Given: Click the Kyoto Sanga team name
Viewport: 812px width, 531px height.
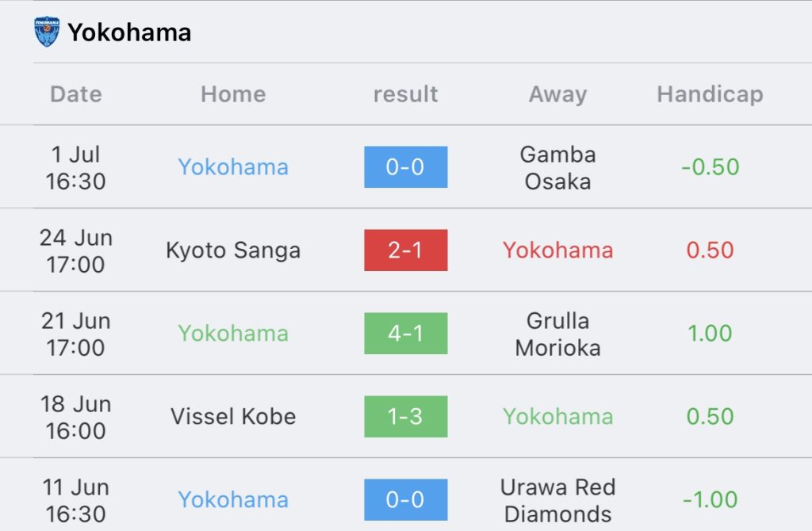Looking at the screenshot, I should pos(233,250).
